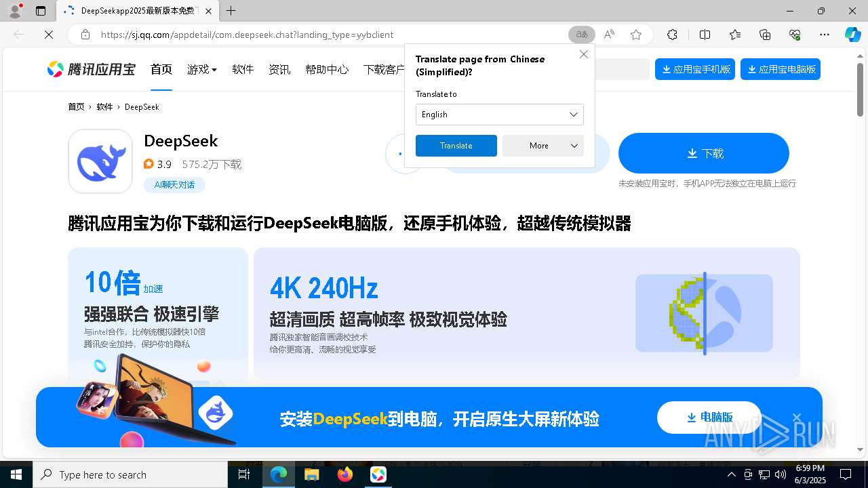
Task: Click the page scrollbar down arrow
Action: 861,449
